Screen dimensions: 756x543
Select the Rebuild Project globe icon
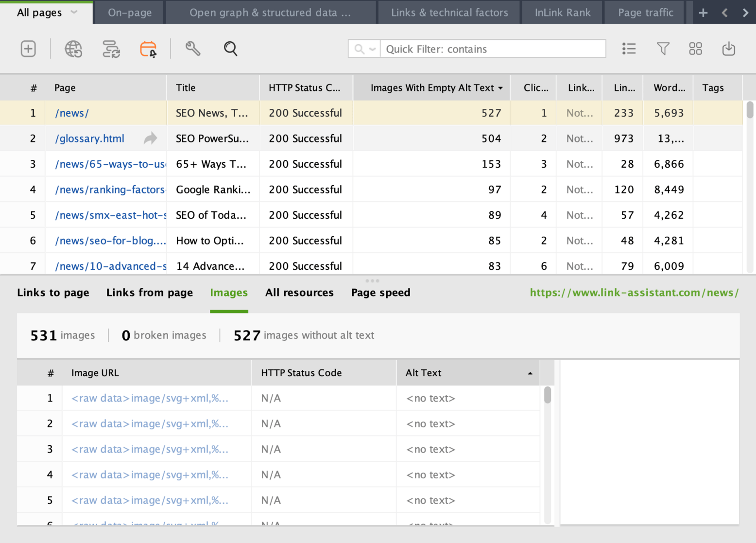coord(73,49)
